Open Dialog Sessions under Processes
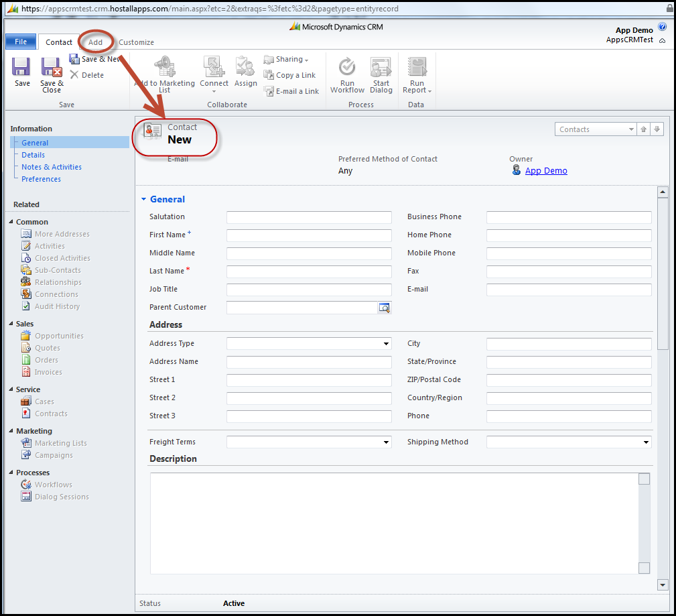 [55, 497]
